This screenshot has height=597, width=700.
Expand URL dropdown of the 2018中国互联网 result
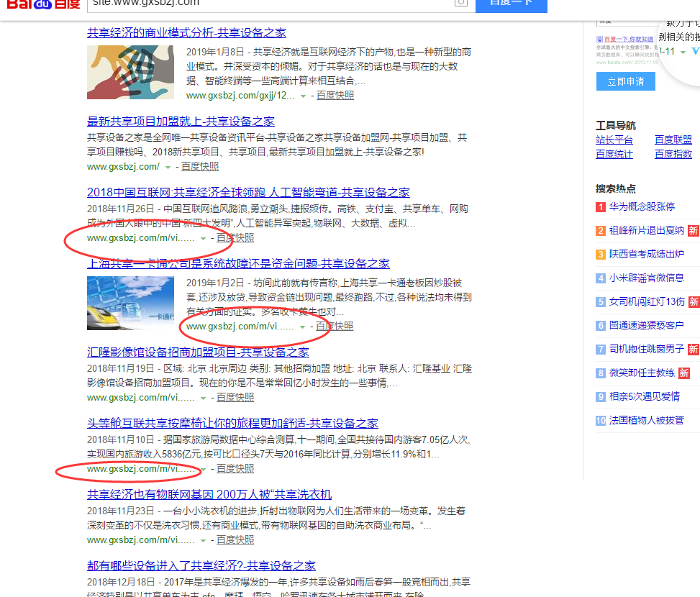tap(203, 239)
